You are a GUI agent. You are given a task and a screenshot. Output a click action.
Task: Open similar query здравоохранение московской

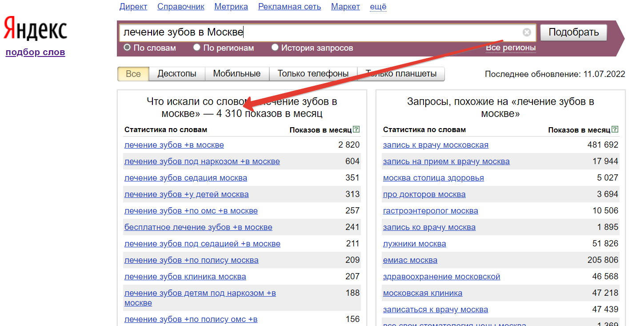(442, 277)
